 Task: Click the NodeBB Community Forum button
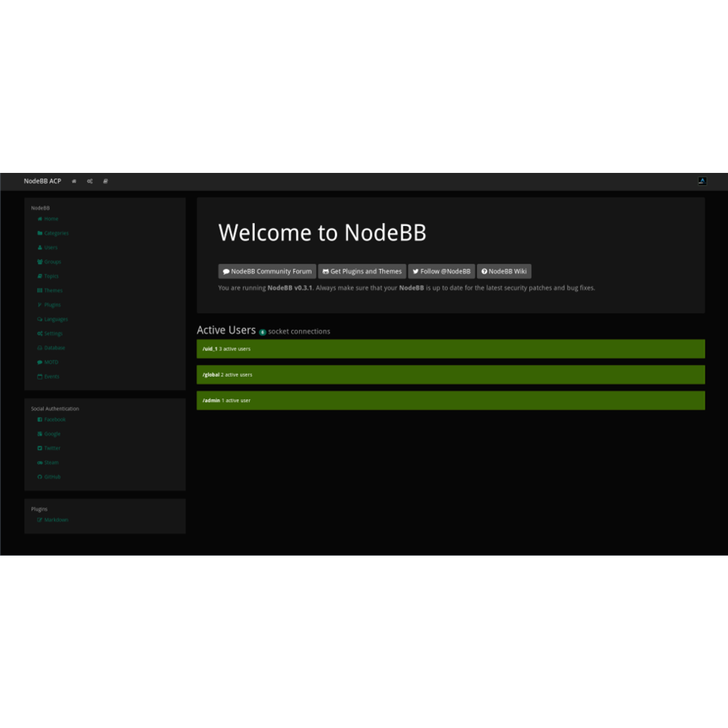pyautogui.click(x=267, y=271)
